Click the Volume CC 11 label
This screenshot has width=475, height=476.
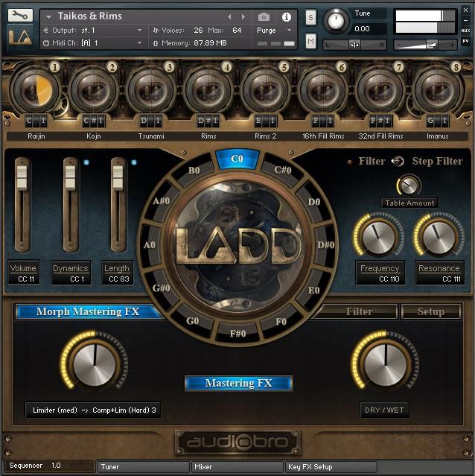click(x=23, y=273)
